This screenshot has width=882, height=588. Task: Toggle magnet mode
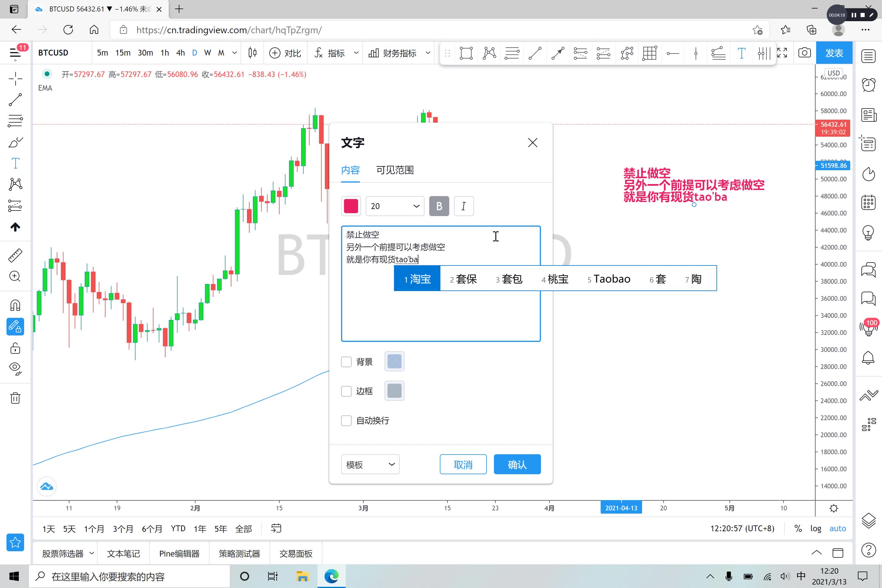(15, 306)
